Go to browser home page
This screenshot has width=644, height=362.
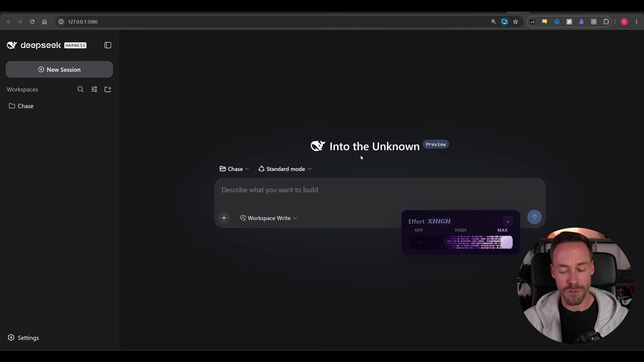(44, 22)
